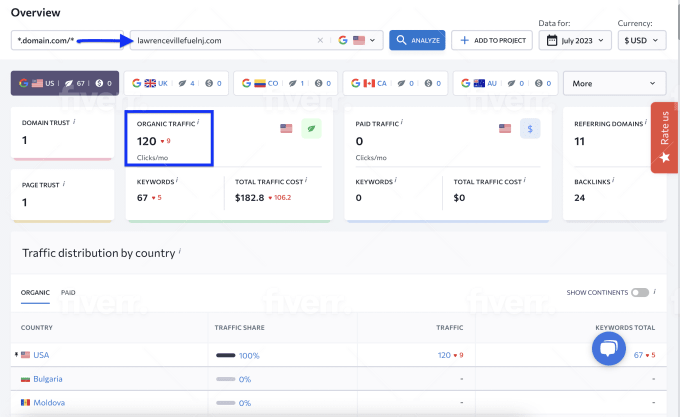Expand the USA row with the small arrow
This screenshot has width=680, height=417.
16,355
